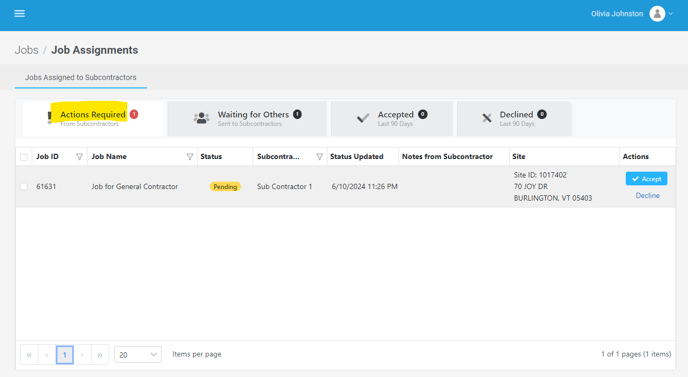Accept the General Contractor job
The height and width of the screenshot is (377, 688).
[x=646, y=179]
